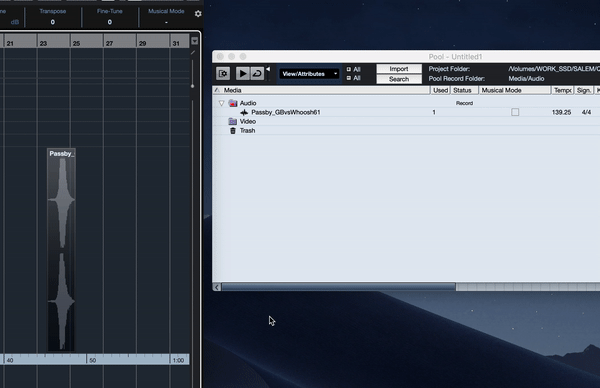The width and height of the screenshot is (600, 388).
Task: Click the 4/4 signature value
Action: pos(586,112)
